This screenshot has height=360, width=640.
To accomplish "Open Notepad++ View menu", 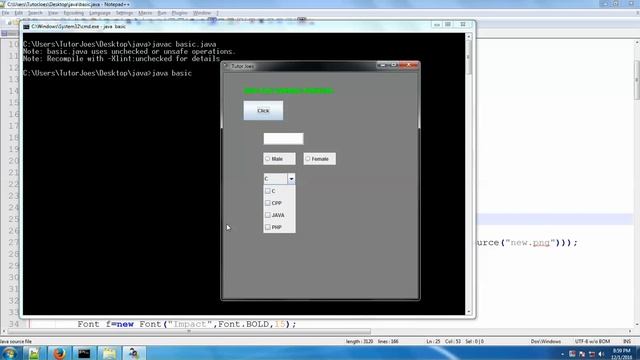I will (53, 13).
